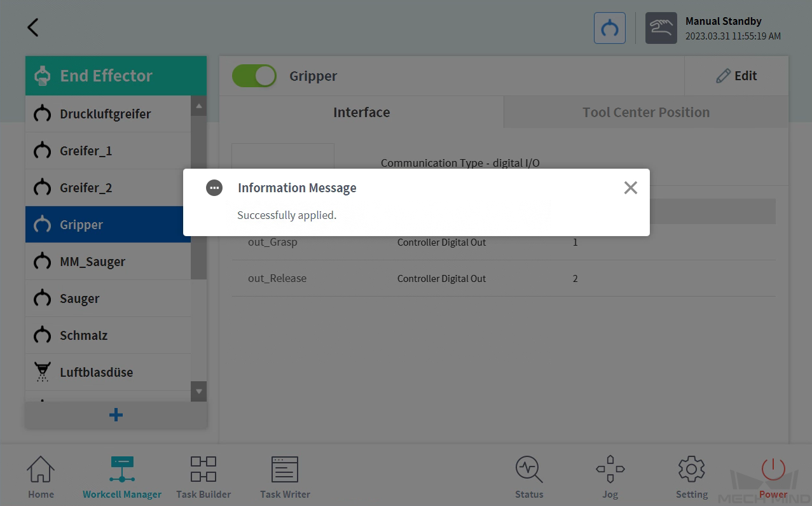This screenshot has height=506, width=812.
Task: Select Luftblasdüse end effector
Action: pos(108,372)
